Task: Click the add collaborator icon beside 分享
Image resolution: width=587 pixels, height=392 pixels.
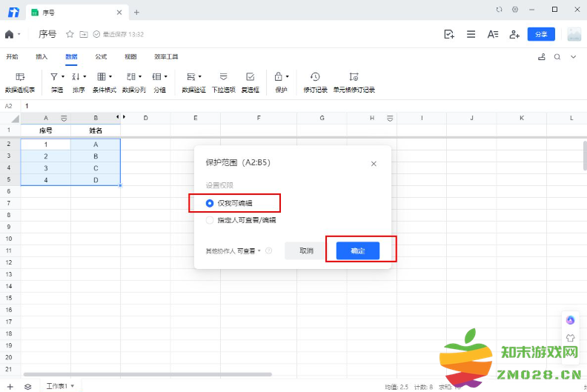Action: [514, 34]
